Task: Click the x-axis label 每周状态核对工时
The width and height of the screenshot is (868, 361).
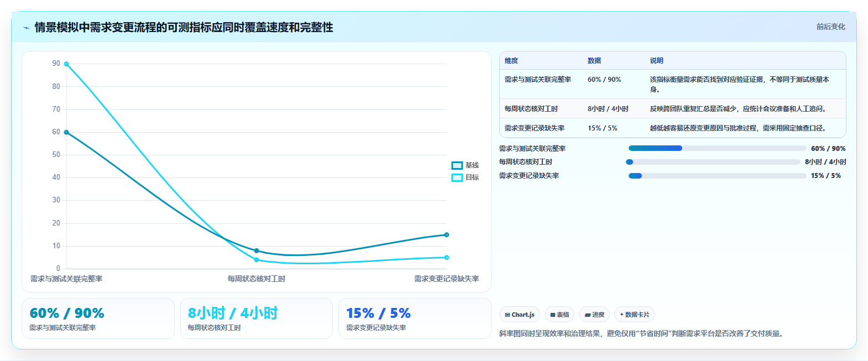Action: coord(257,279)
